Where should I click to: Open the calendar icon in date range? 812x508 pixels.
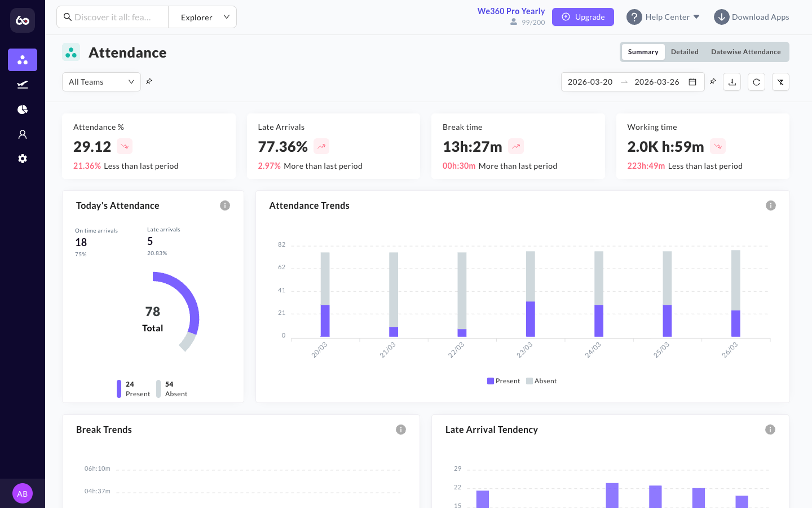coord(692,82)
